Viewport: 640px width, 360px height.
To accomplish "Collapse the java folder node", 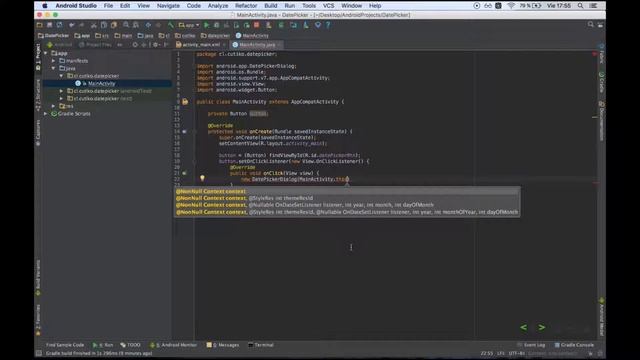I will [53, 68].
